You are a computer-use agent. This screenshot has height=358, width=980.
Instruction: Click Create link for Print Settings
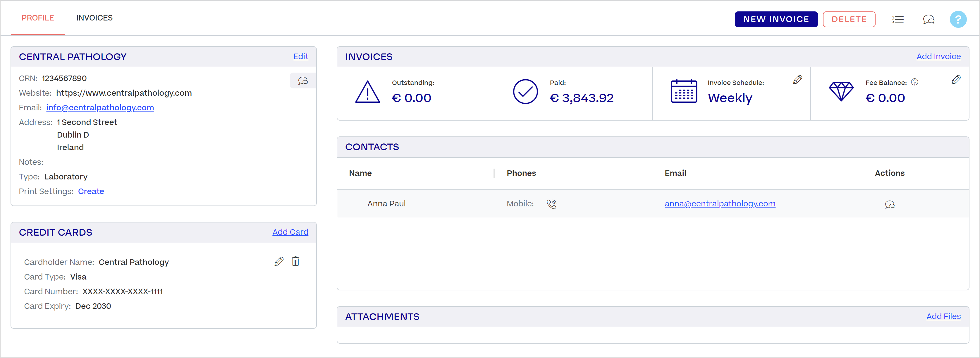pyautogui.click(x=91, y=191)
